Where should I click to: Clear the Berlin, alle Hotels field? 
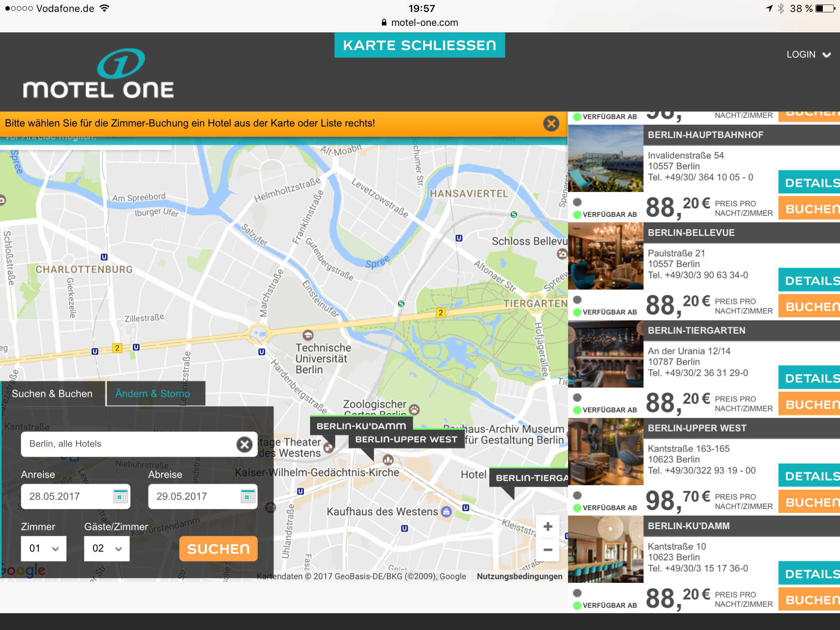pyautogui.click(x=244, y=444)
